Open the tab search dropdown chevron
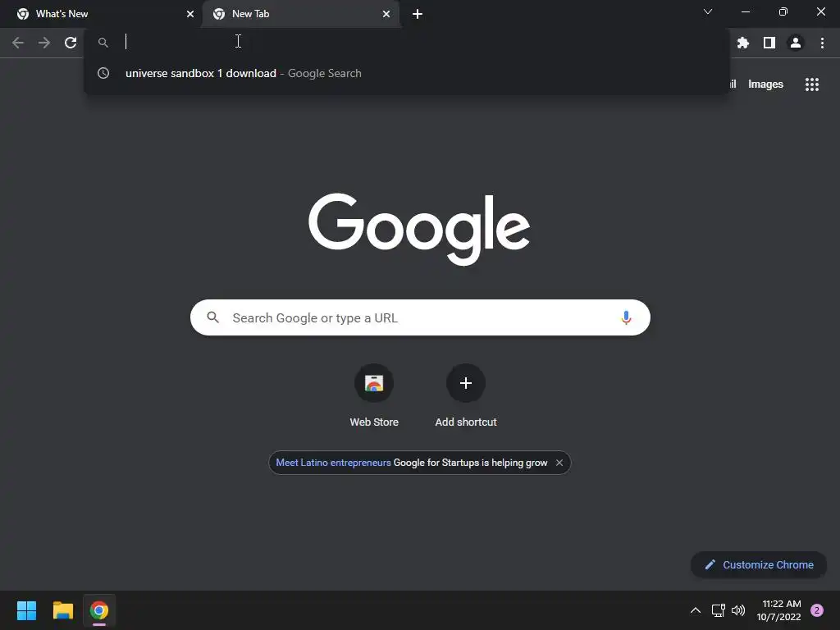 click(708, 11)
